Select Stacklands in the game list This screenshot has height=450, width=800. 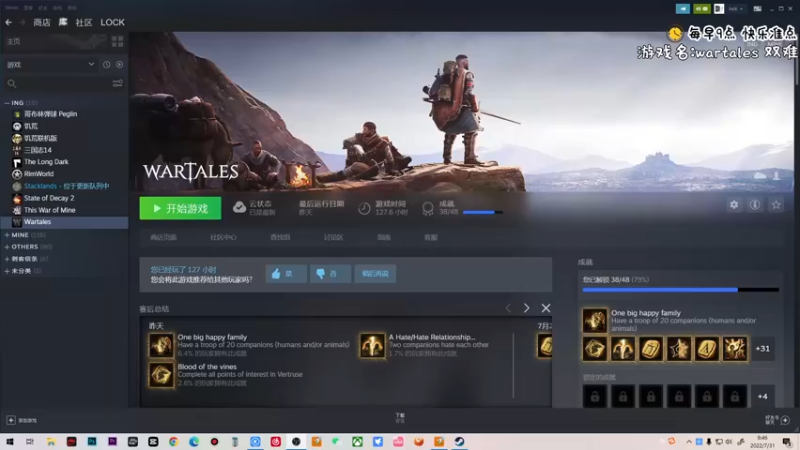tap(66, 186)
